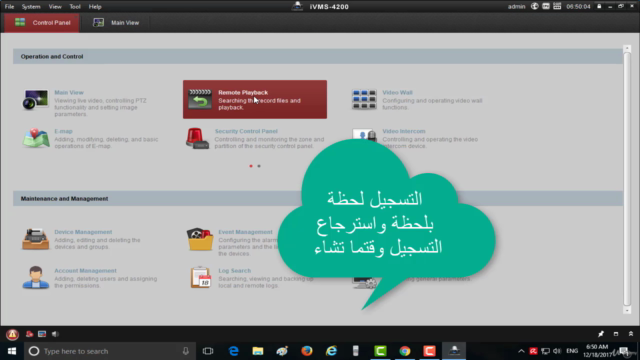This screenshot has height=360, width=640.
Task: Click the Device Management link text
Action: (x=83, y=232)
